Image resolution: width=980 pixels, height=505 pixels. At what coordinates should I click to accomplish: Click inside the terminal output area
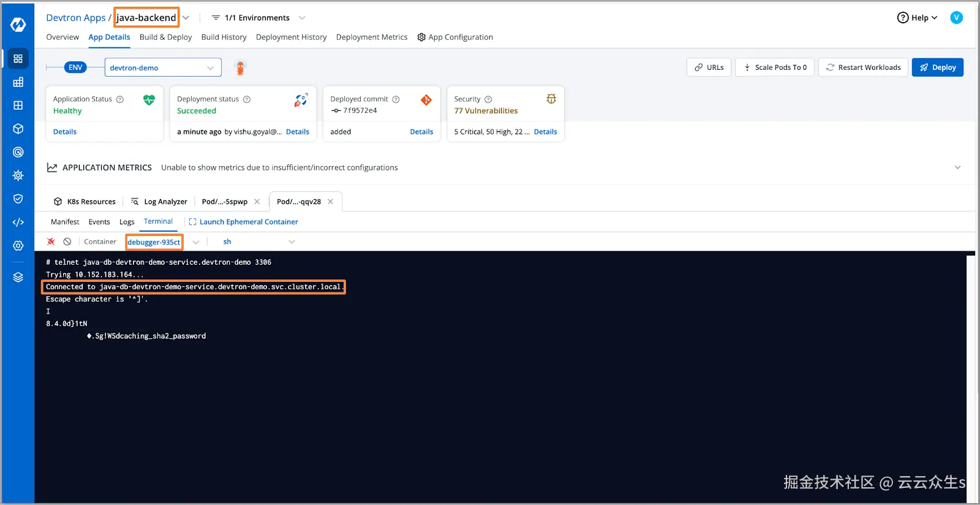click(500, 377)
